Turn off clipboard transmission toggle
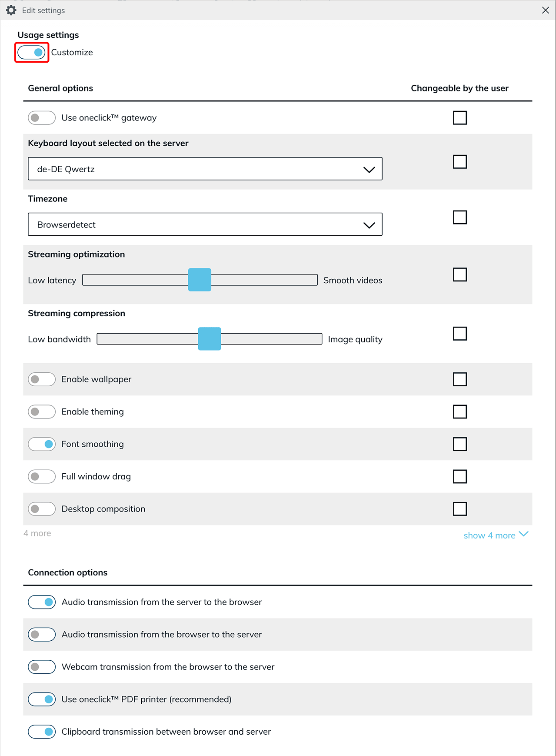Screen dimensions: 556x756 (42, 732)
